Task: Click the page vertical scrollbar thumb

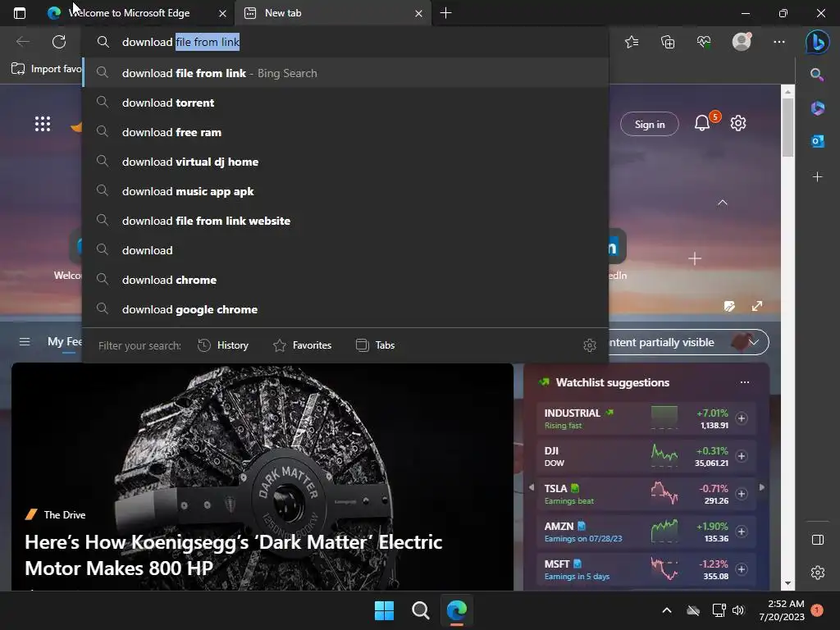Action: 787,129
